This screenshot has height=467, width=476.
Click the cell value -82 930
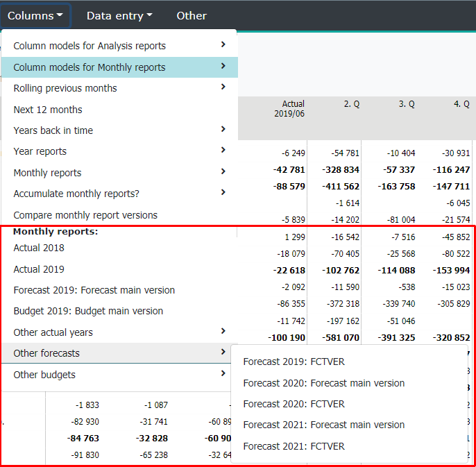85,421
